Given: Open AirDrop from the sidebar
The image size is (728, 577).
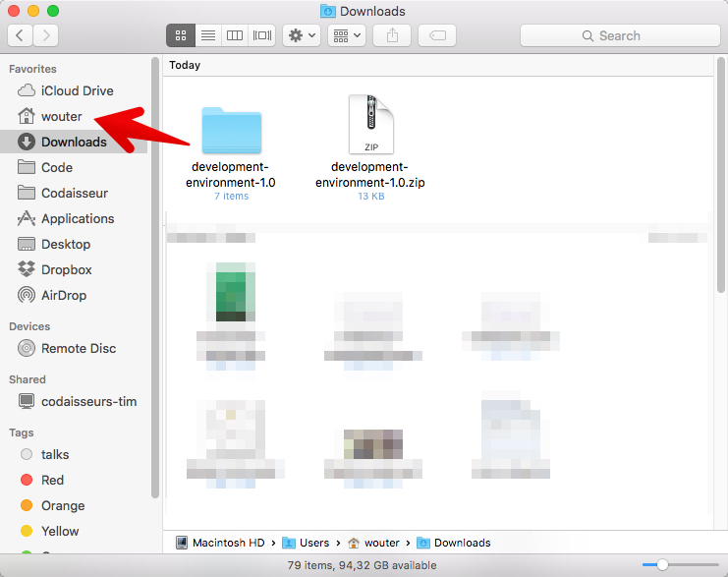Looking at the screenshot, I should (63, 295).
